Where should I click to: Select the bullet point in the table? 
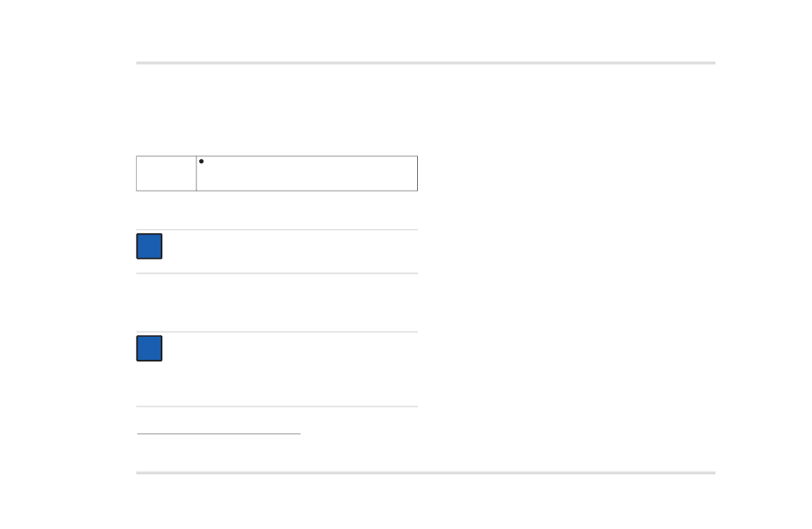(202, 162)
